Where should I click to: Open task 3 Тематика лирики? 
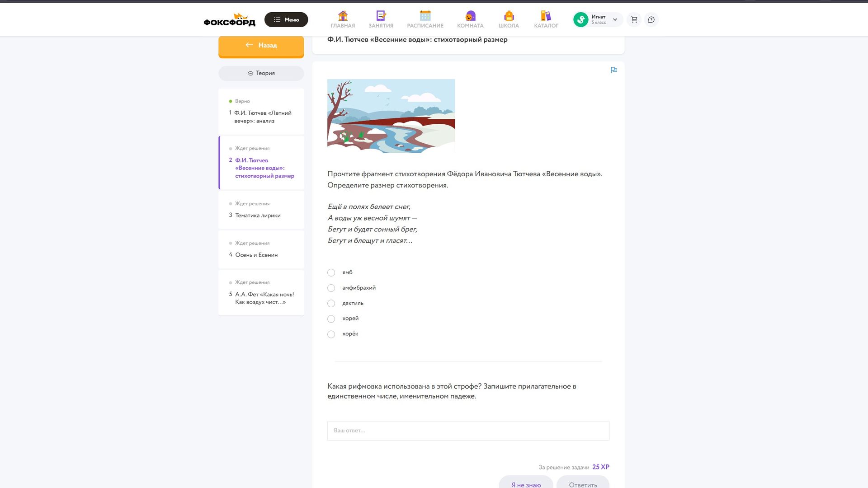261,210
